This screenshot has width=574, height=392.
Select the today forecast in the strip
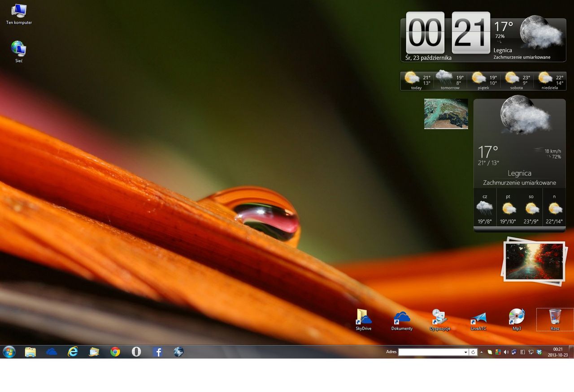pyautogui.click(x=417, y=81)
